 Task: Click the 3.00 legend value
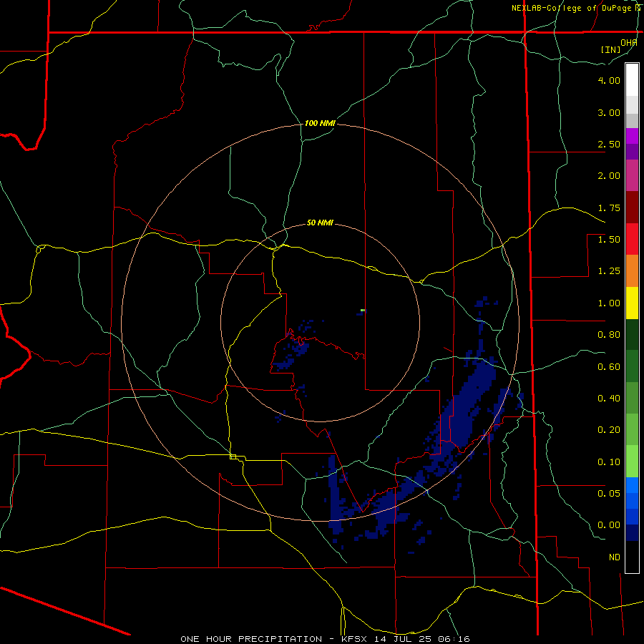point(609,112)
